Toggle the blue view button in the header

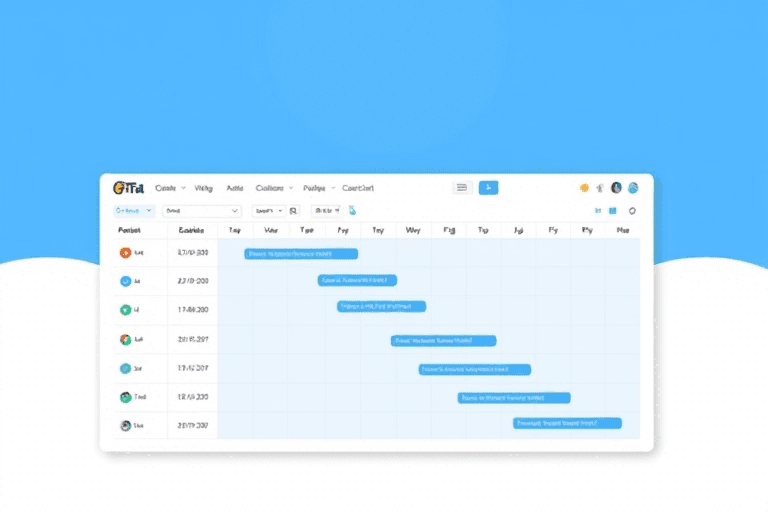(488, 188)
